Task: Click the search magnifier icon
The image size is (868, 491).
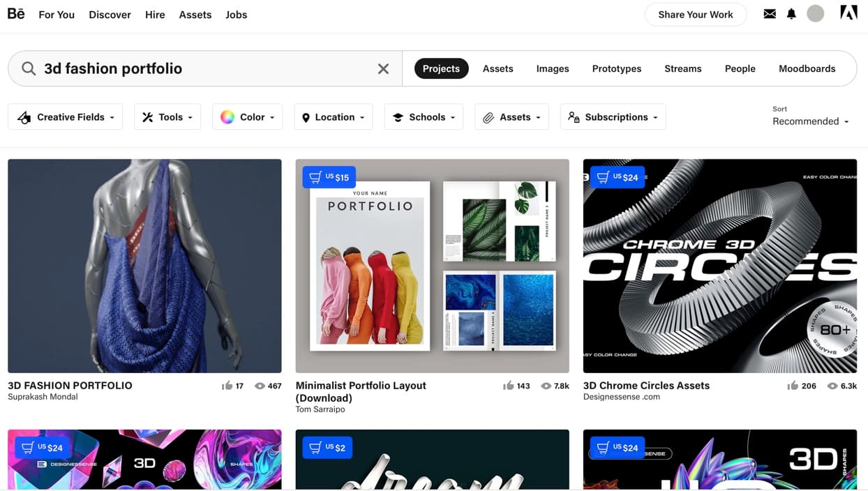Action: click(28, 68)
